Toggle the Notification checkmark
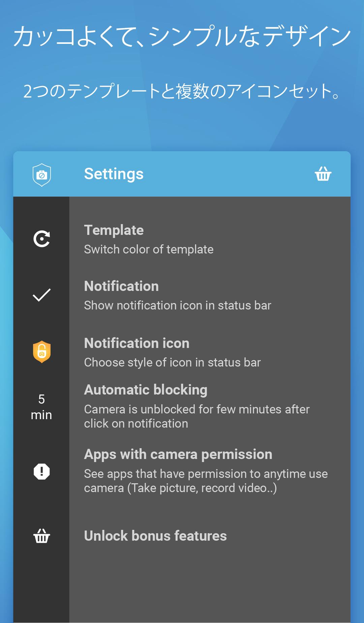This screenshot has height=623, width=364. click(41, 295)
